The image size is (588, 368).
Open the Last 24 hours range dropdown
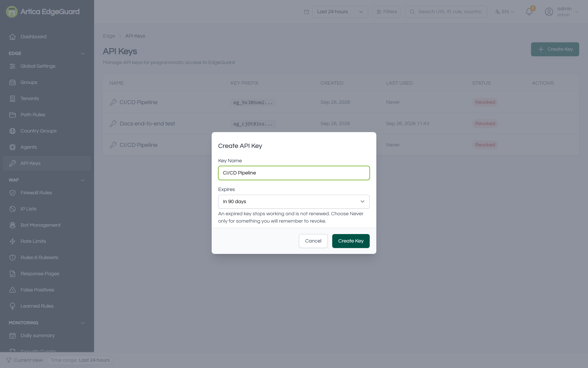340,12
